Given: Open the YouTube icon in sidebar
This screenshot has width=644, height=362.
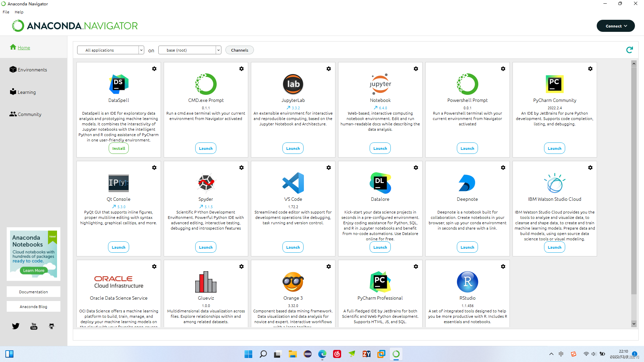Looking at the screenshot, I should [34, 326].
